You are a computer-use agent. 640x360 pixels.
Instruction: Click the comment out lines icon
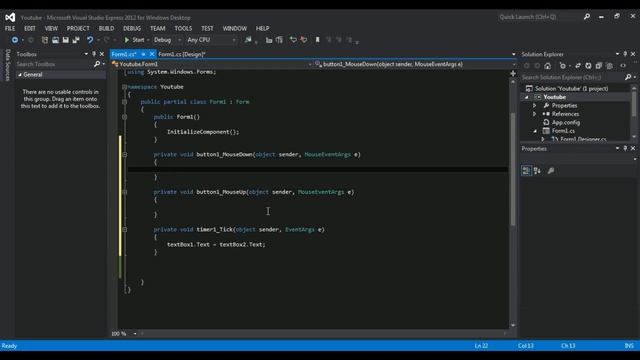click(x=269, y=40)
